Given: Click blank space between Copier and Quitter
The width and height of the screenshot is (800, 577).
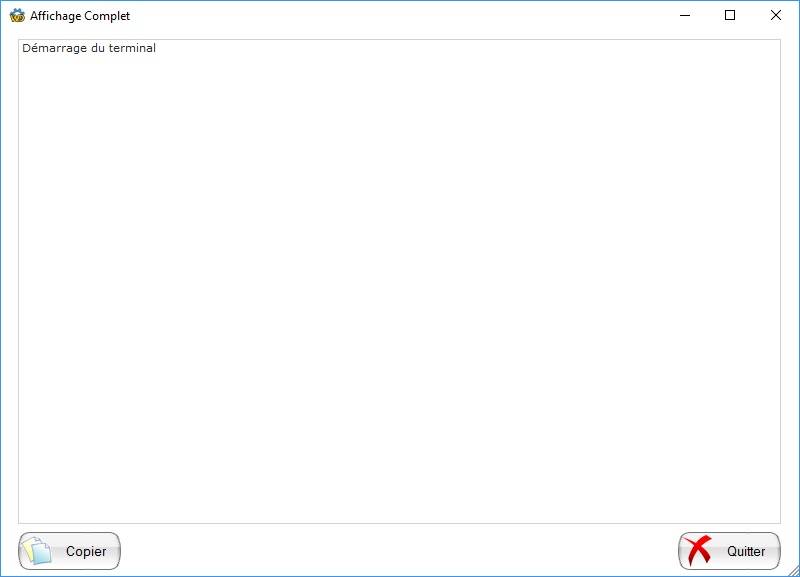Looking at the screenshot, I should pyautogui.click(x=400, y=551).
